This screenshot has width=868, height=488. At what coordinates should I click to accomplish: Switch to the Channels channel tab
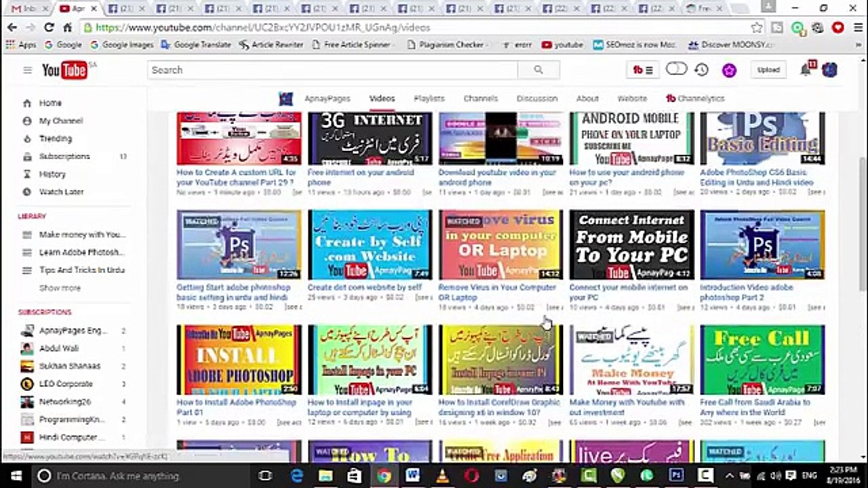click(481, 98)
